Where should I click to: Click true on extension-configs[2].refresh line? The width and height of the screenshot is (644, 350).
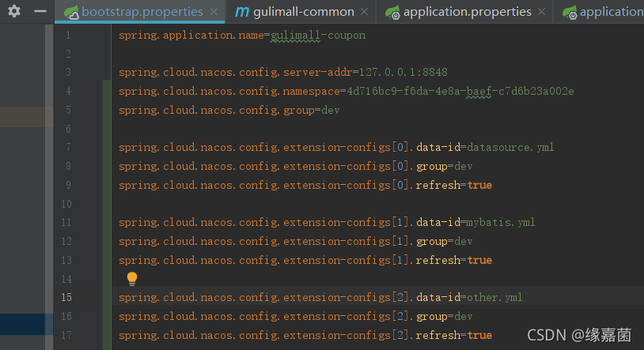pos(479,335)
